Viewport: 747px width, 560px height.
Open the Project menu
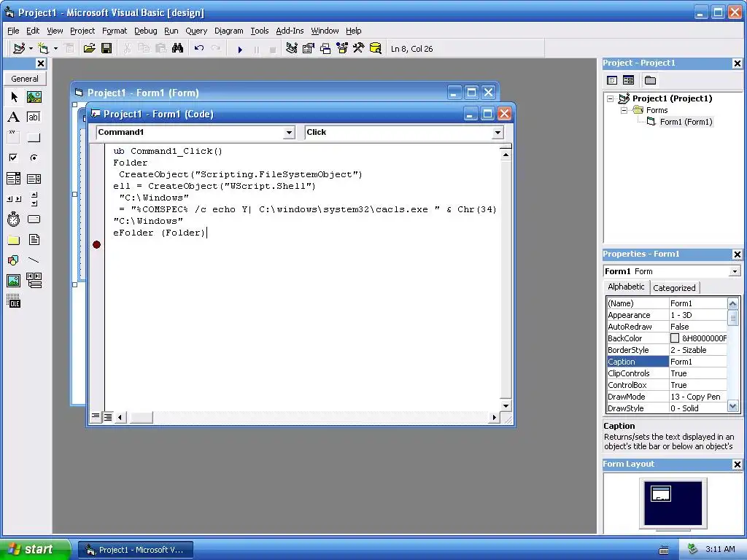pos(82,31)
